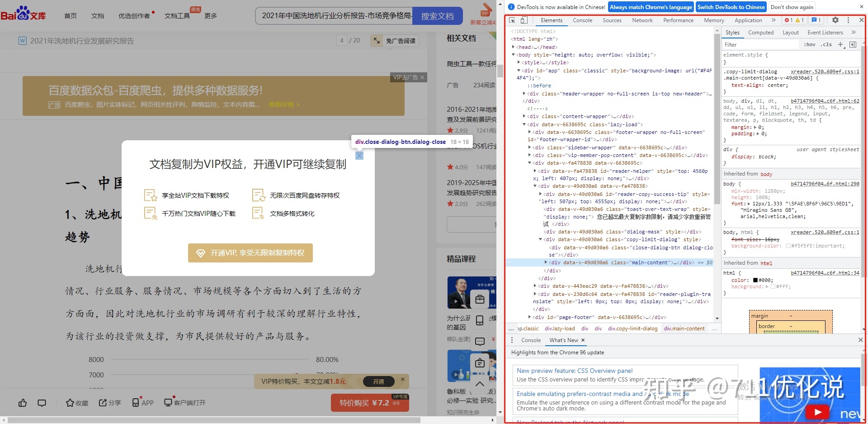Click the blue issues count badge
The width and height of the screenshot is (868, 424).
click(816, 20)
